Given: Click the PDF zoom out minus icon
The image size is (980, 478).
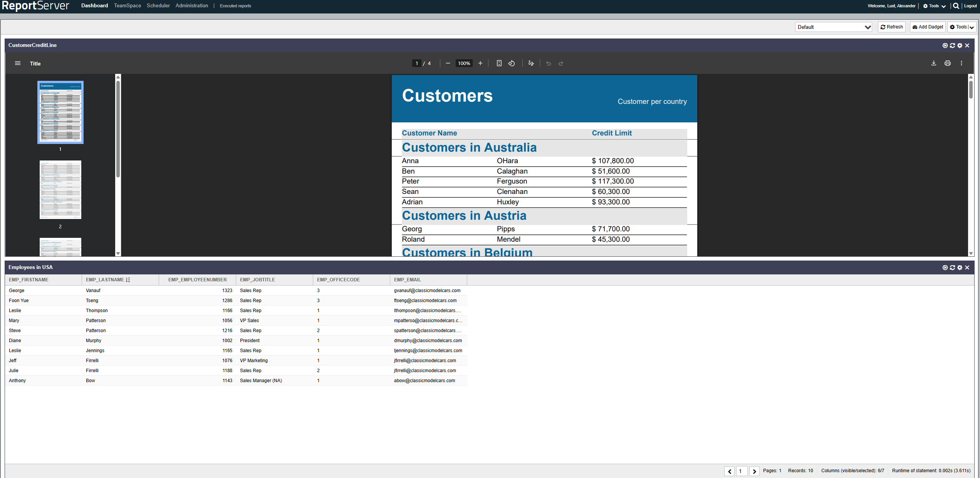Looking at the screenshot, I should [448, 64].
